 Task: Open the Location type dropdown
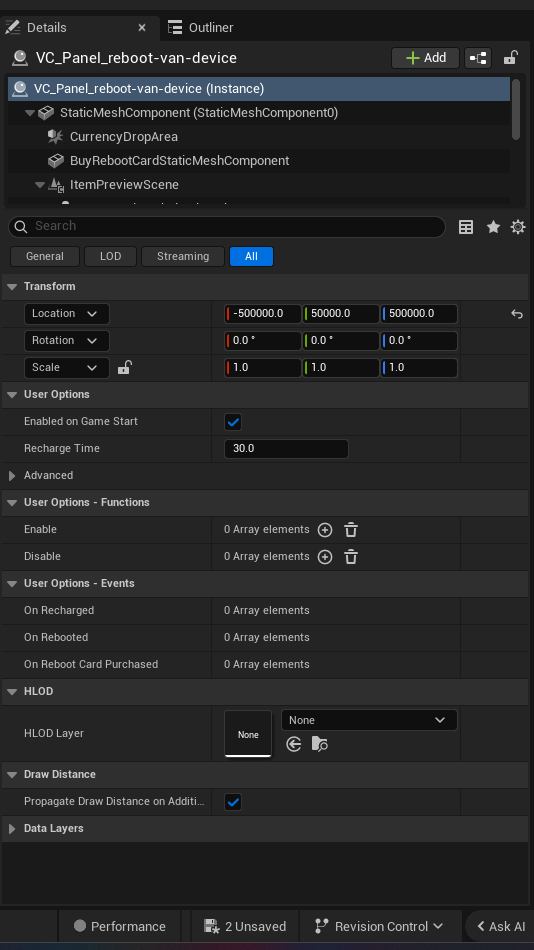(x=67, y=314)
